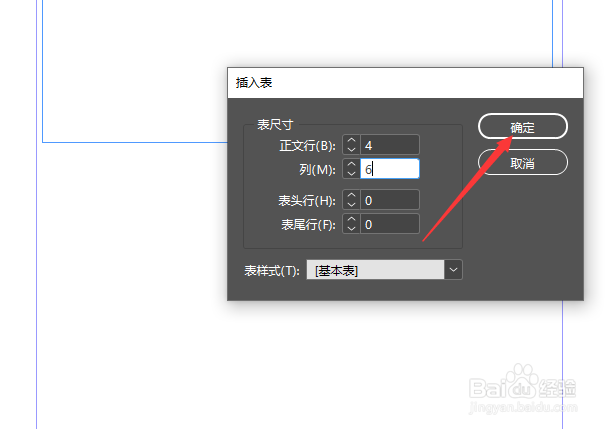612x429 pixels.
Task: Click the 正文行(B) value field
Action: pos(390,145)
